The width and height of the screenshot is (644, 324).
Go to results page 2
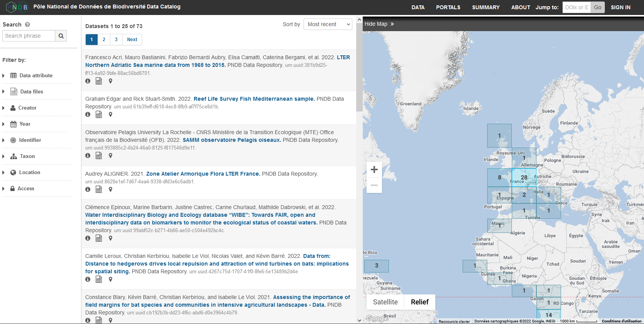click(104, 40)
